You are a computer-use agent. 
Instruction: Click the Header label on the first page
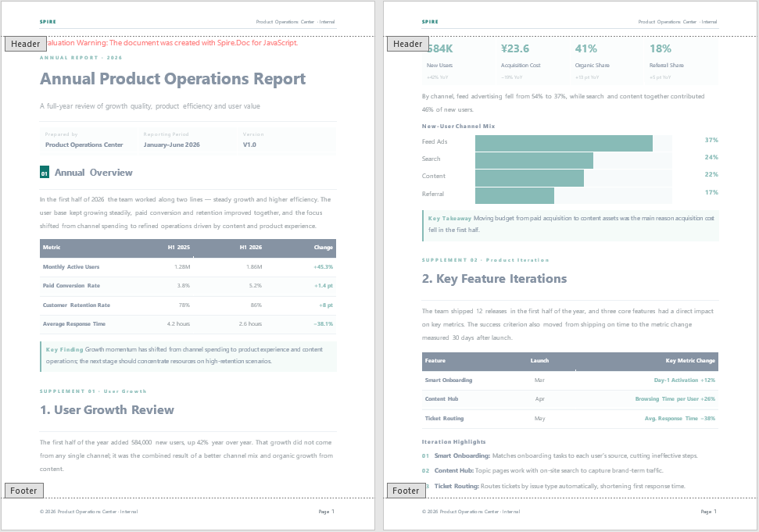[26, 44]
